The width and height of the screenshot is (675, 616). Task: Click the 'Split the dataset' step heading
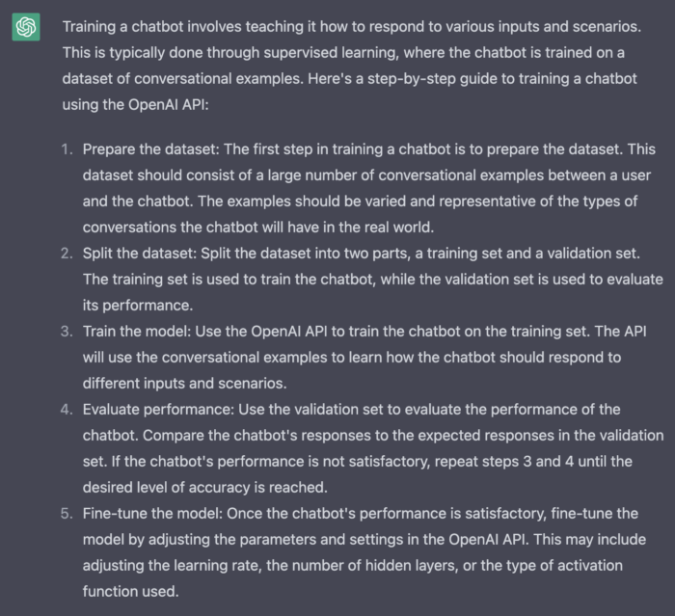pyautogui.click(x=140, y=254)
